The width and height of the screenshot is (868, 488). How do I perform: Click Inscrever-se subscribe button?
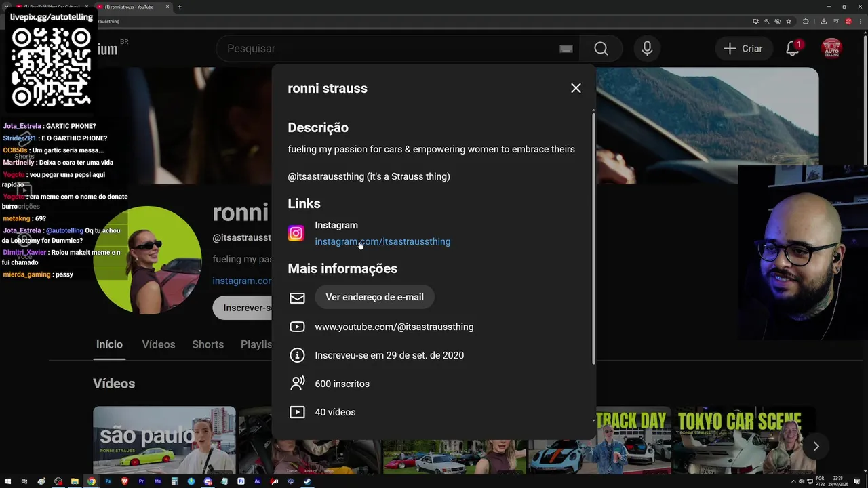pyautogui.click(x=243, y=308)
